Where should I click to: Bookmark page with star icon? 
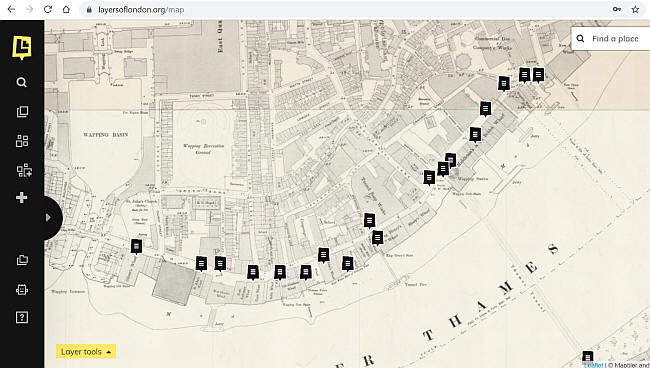(635, 9)
